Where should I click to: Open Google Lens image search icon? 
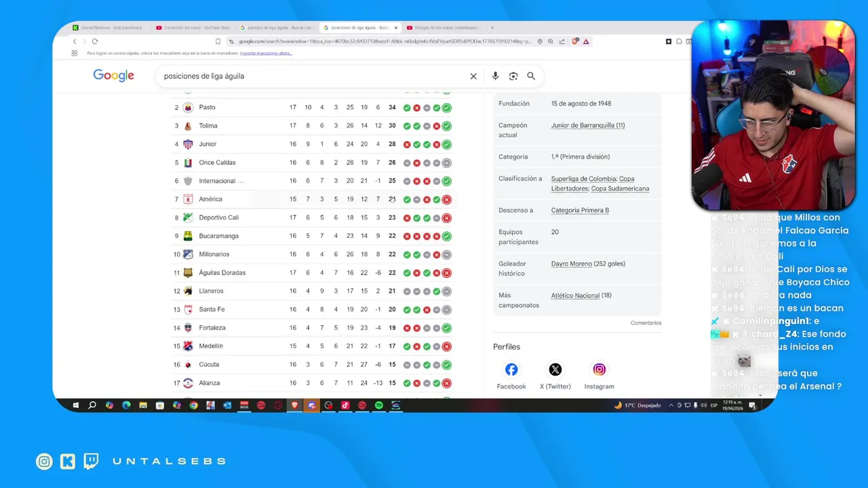pos(513,76)
